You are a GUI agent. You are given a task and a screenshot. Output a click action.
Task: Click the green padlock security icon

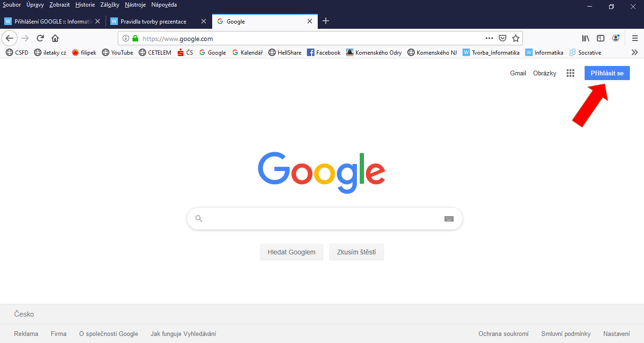coord(135,39)
